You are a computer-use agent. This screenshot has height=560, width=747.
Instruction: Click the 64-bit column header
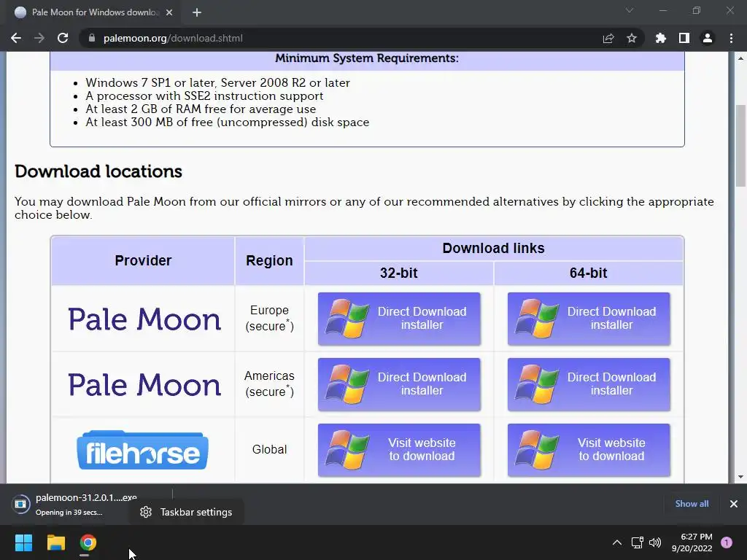click(589, 273)
